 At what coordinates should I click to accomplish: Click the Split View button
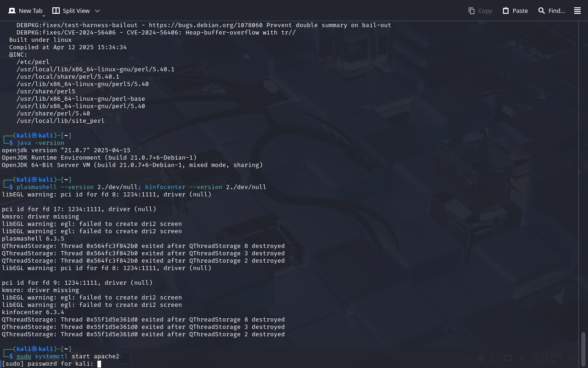click(x=71, y=11)
